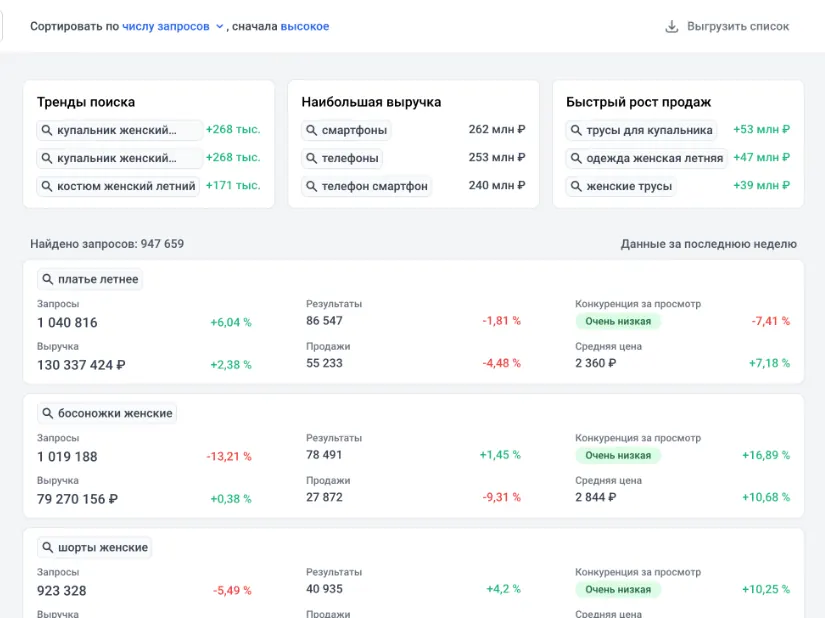Screen dimensions: 825x618
Task: Open the шорты женские query chip
Action: pos(95,548)
